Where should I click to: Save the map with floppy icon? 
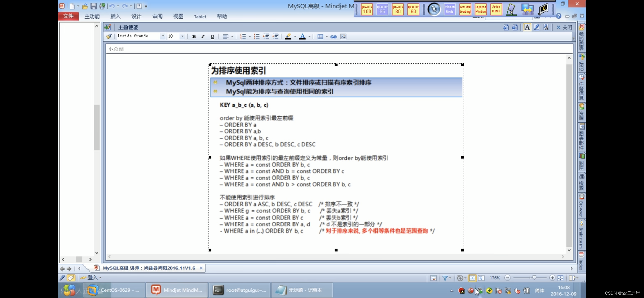pos(94,6)
